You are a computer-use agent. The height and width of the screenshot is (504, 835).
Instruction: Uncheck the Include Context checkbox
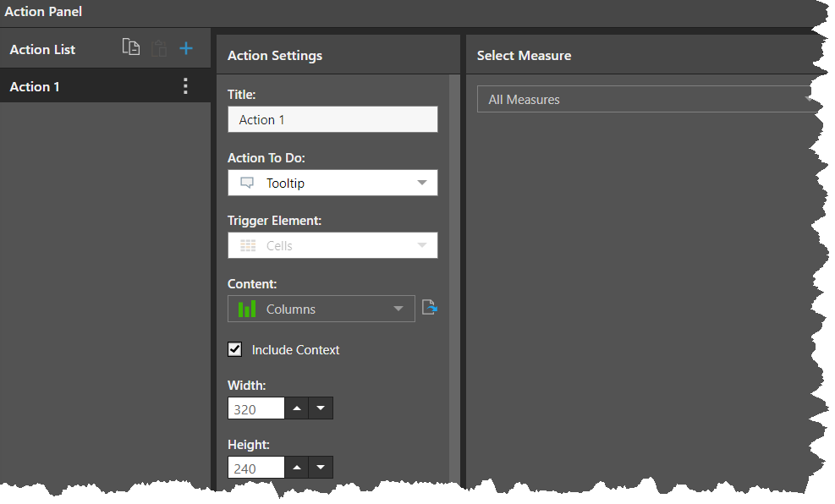click(x=235, y=349)
